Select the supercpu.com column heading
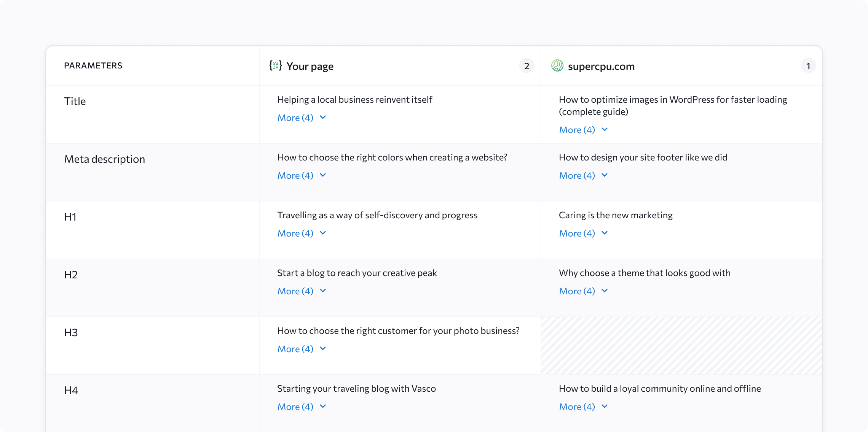The height and width of the screenshot is (432, 868). pyautogui.click(x=601, y=66)
